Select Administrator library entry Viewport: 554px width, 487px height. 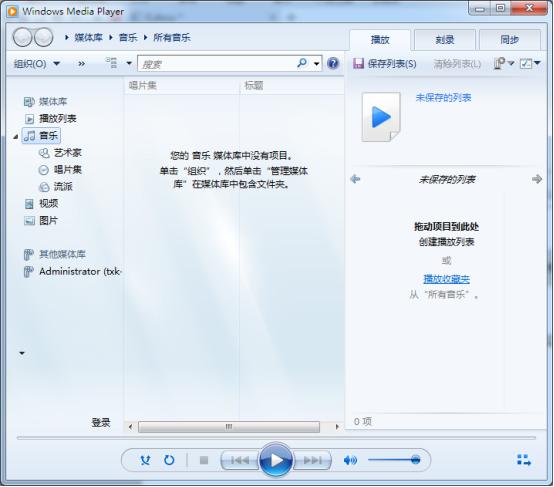coord(72,271)
